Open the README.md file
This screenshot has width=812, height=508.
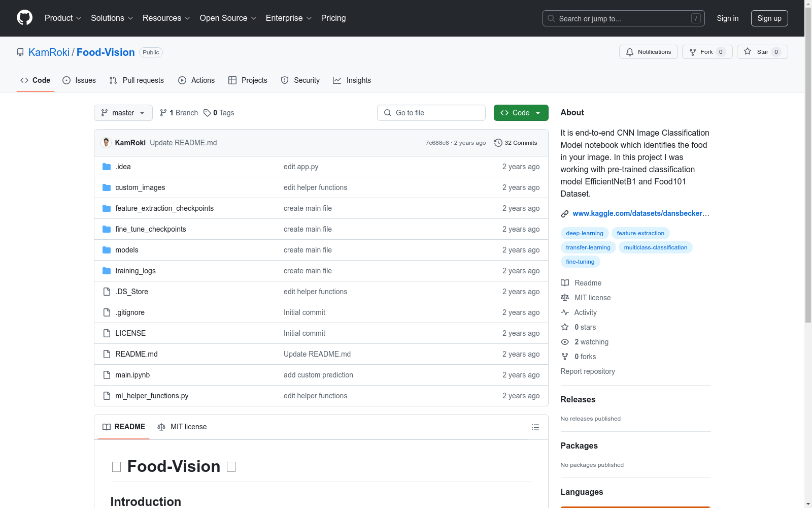tap(137, 354)
